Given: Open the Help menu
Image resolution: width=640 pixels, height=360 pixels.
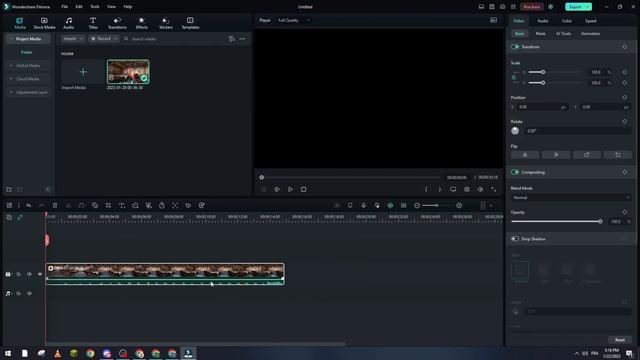Looking at the screenshot, I should click(x=128, y=7).
